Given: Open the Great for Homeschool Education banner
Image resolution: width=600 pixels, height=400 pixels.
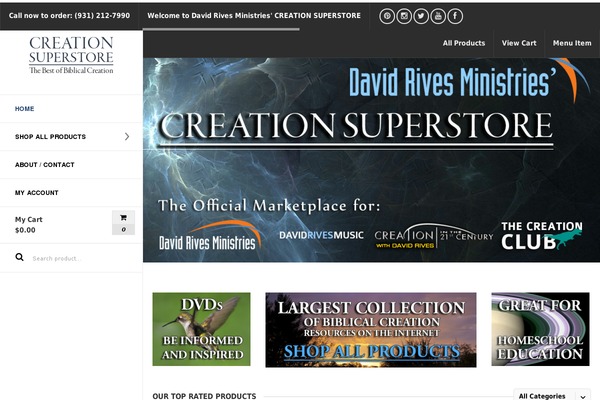Looking at the screenshot, I should click(x=540, y=329).
